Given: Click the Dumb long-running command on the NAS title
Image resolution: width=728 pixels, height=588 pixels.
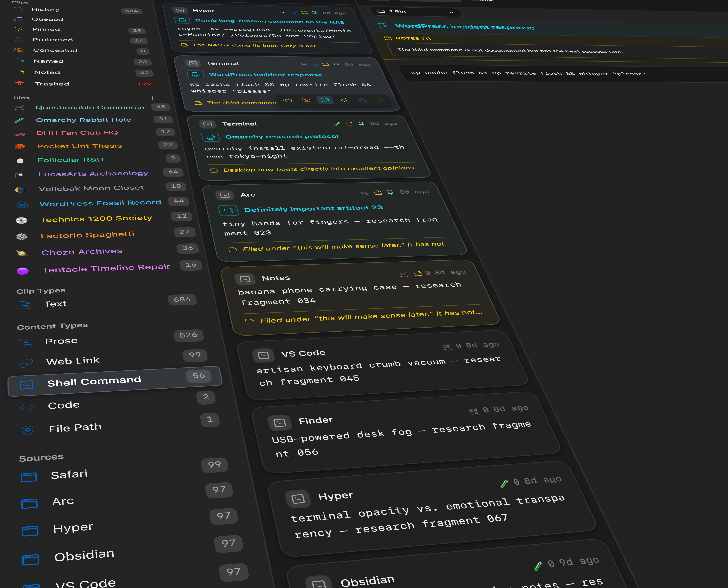Looking at the screenshot, I should click(x=270, y=21).
